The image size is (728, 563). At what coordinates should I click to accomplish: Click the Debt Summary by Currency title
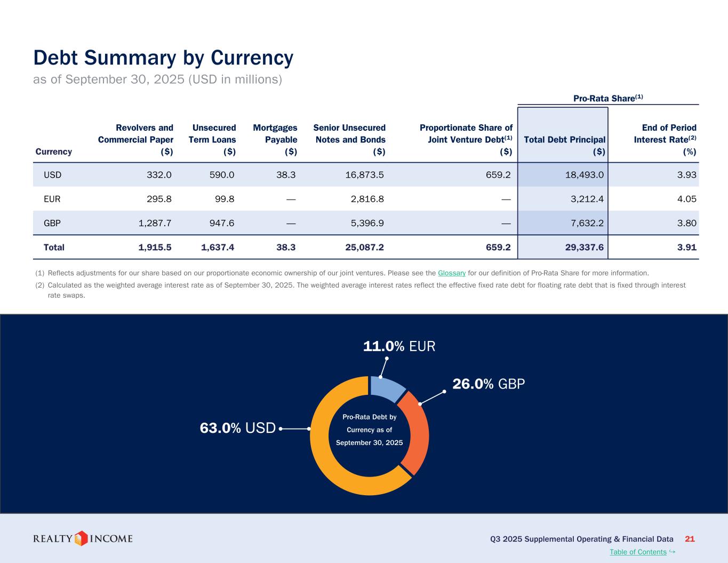pos(163,58)
